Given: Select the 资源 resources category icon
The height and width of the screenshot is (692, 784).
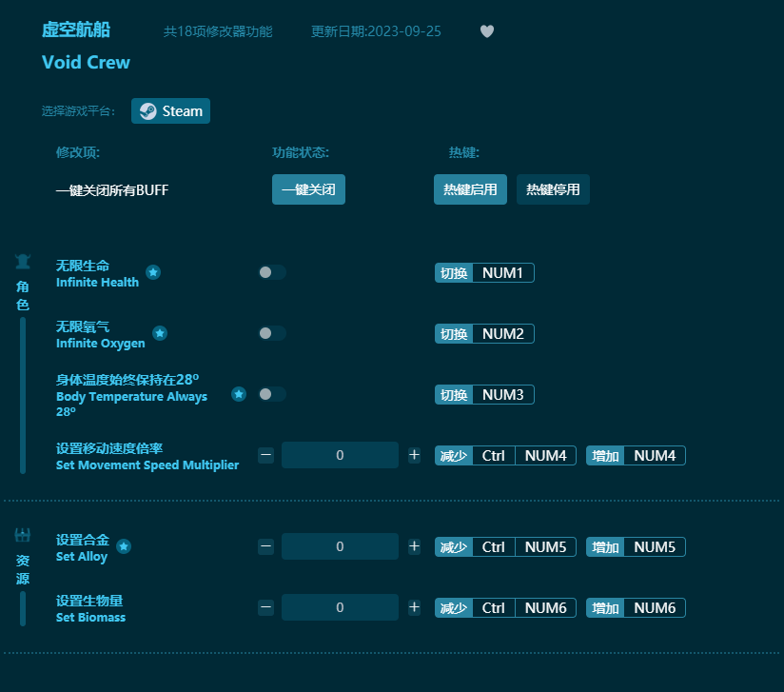Looking at the screenshot, I should click(x=22, y=534).
